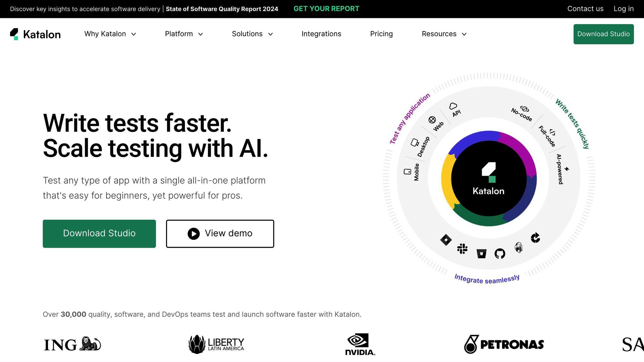This screenshot has height=362, width=644.
Task: Click the Full-code brackets icon
Action: coord(552,132)
